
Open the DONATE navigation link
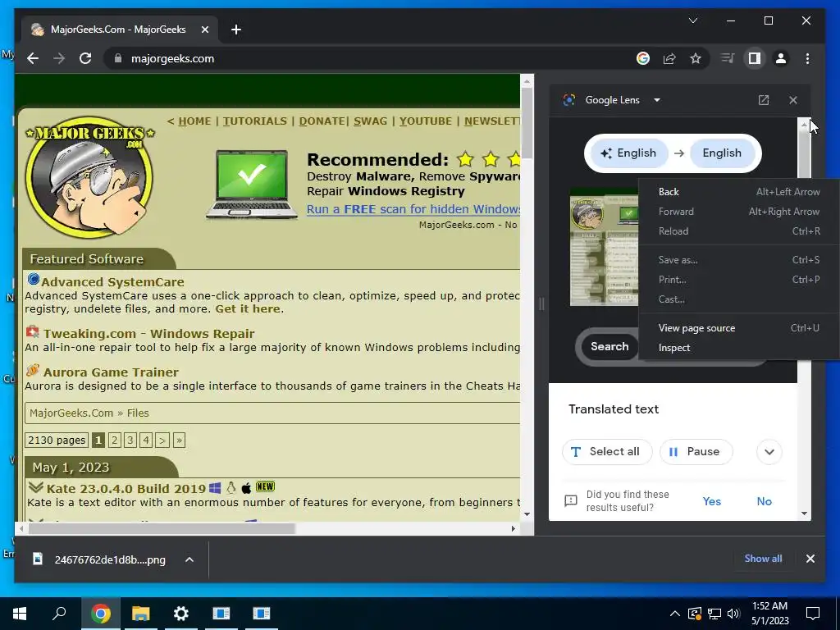tap(322, 121)
